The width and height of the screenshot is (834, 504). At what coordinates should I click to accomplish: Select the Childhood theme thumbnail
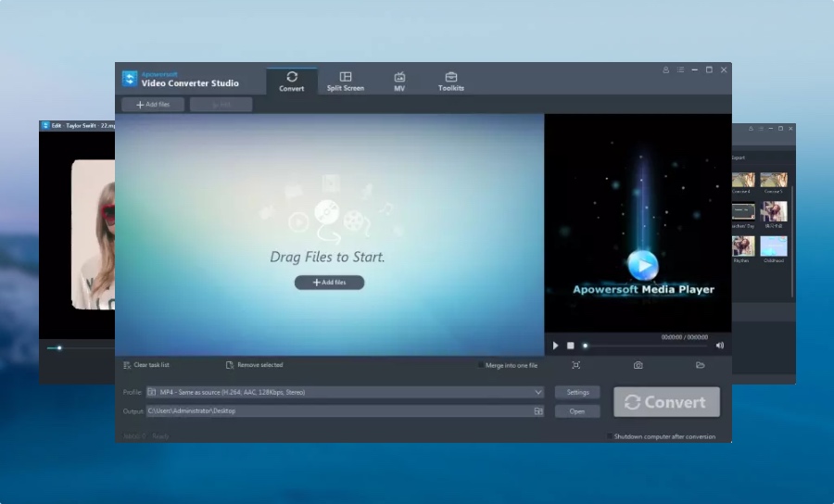point(774,246)
